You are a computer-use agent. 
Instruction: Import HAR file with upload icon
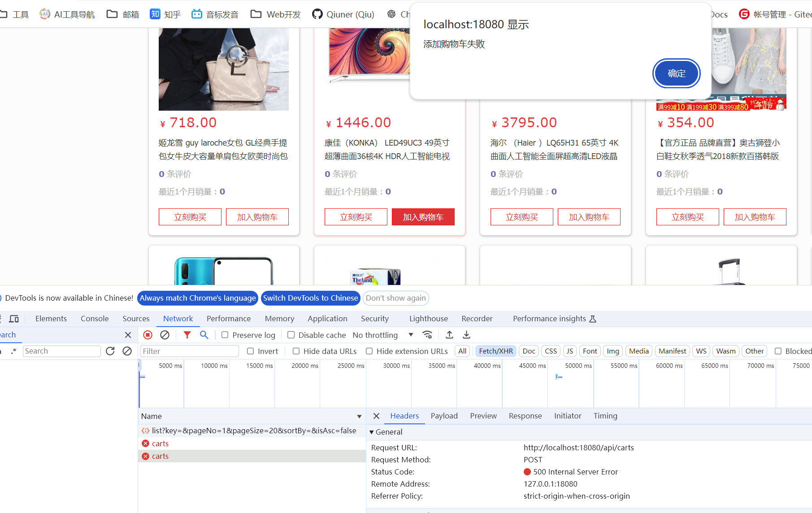(449, 335)
